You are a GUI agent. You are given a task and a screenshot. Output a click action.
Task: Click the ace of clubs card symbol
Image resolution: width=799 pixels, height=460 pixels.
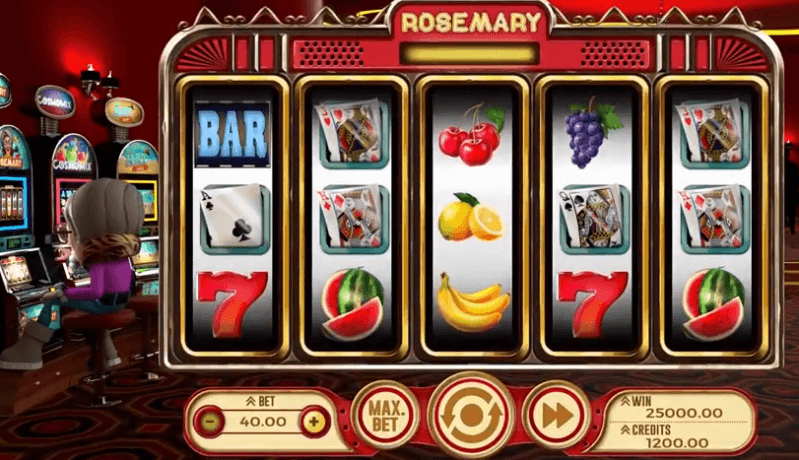234,219
